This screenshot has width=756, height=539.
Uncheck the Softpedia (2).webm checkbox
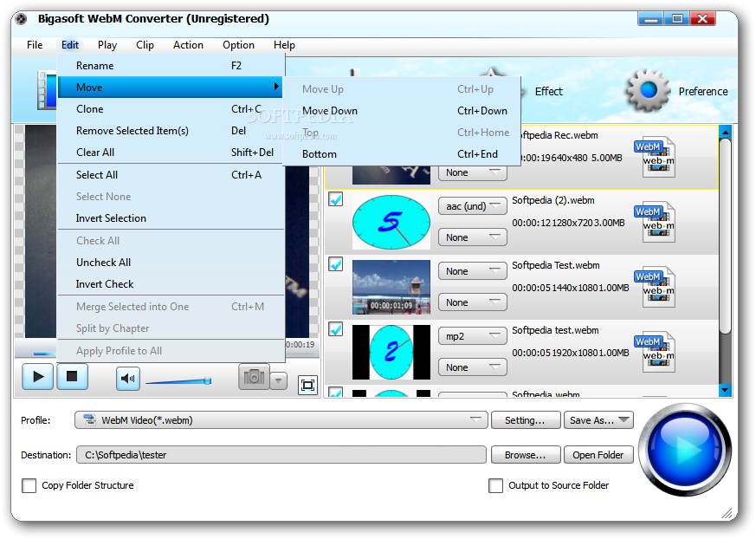pyautogui.click(x=336, y=198)
